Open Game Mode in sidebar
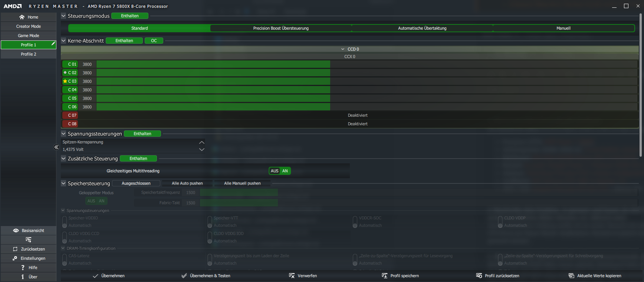 click(x=29, y=36)
